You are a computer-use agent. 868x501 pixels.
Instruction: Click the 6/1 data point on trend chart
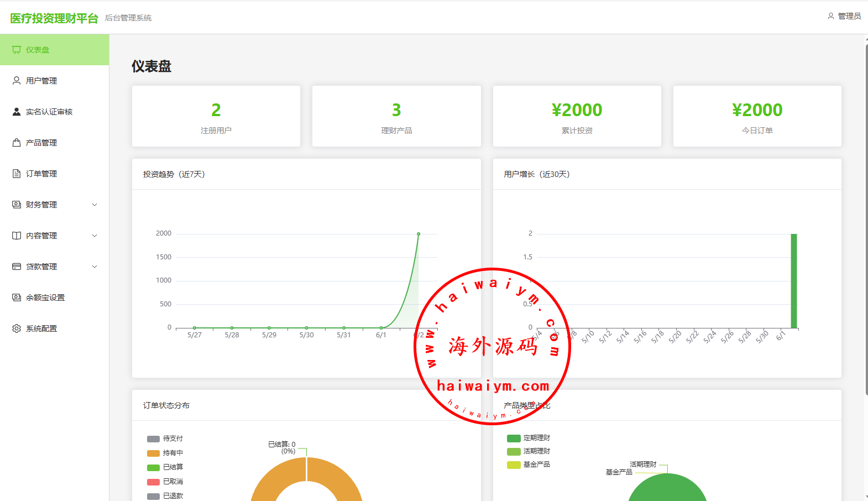coord(381,328)
